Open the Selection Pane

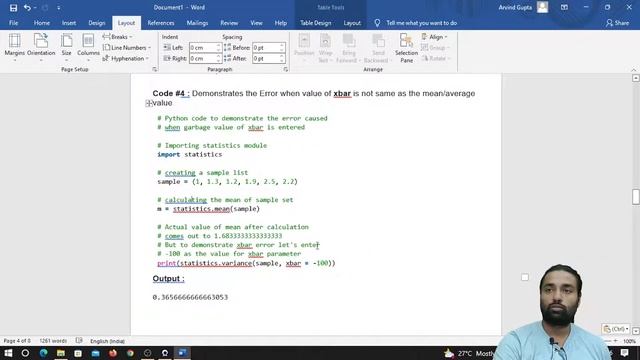406,47
